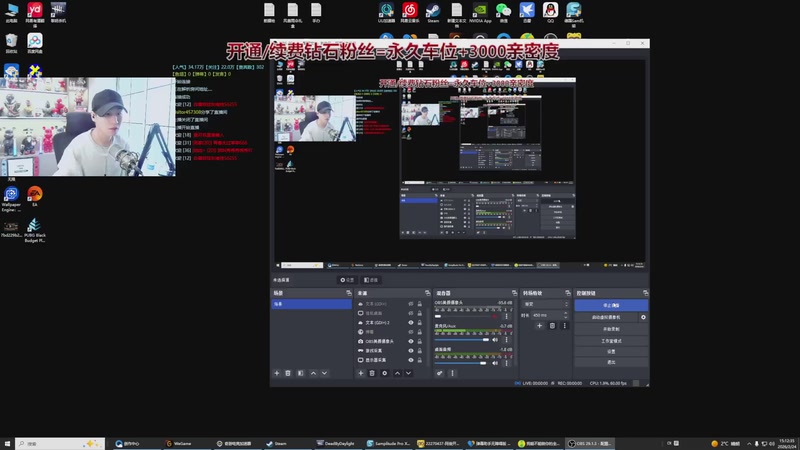The image size is (800, 450).
Task: Start the virtual camera button
Action: (x=606, y=317)
